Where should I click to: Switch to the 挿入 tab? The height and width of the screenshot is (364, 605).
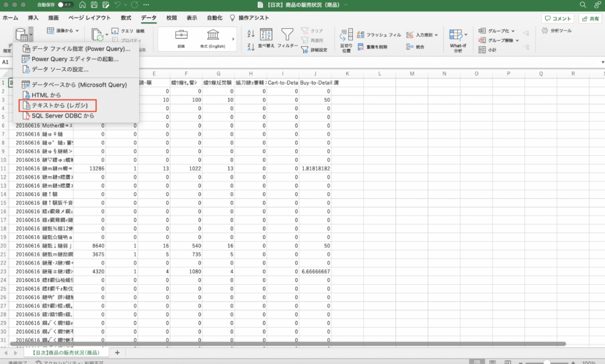click(33, 17)
